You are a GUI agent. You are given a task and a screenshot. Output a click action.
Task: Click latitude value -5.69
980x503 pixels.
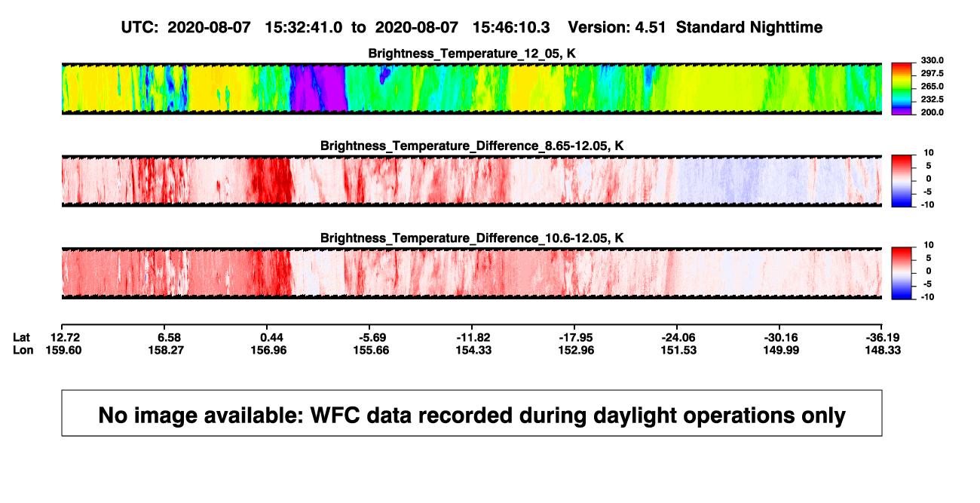374,336
